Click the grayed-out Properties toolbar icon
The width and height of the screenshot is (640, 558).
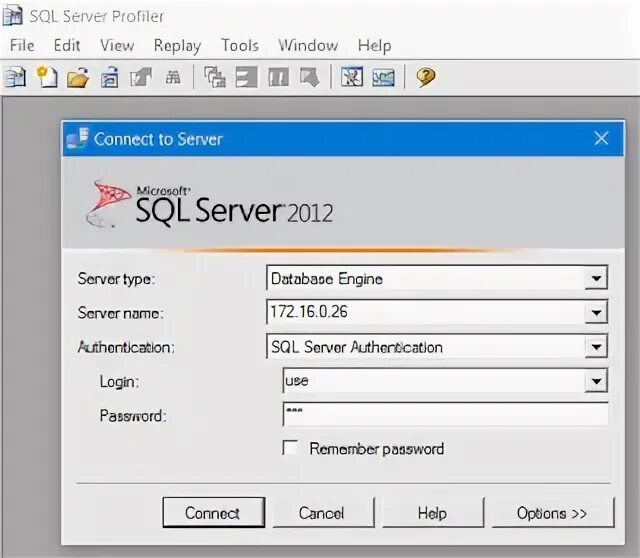[141, 77]
